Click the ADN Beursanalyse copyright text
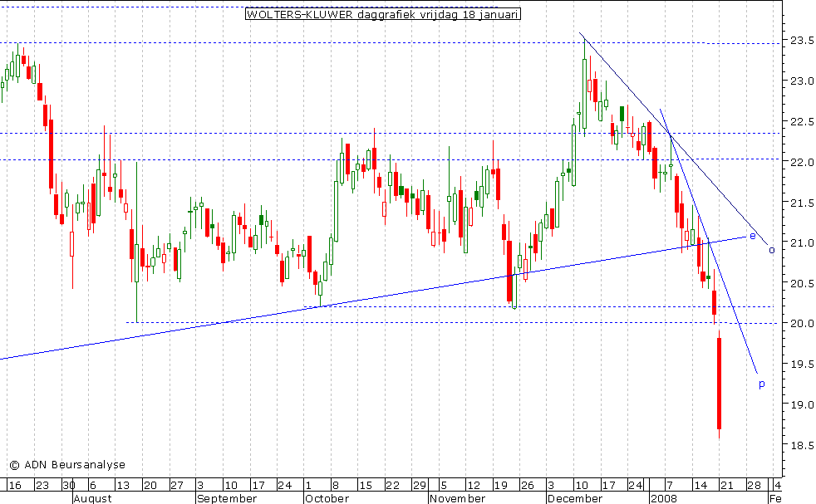 pyautogui.click(x=67, y=465)
